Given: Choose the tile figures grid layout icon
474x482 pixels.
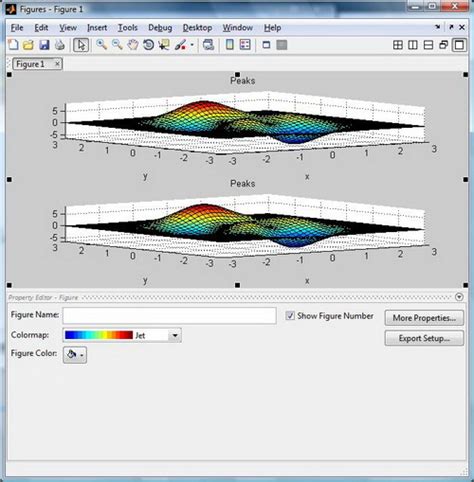Looking at the screenshot, I should (x=398, y=45).
